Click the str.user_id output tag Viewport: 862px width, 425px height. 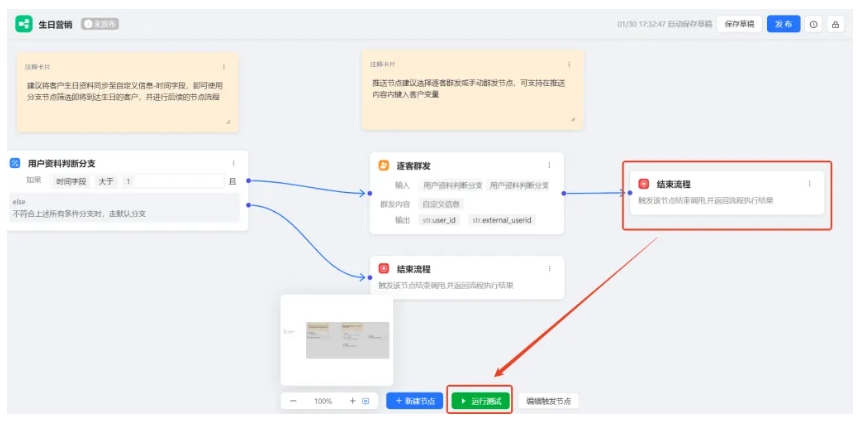tap(439, 220)
